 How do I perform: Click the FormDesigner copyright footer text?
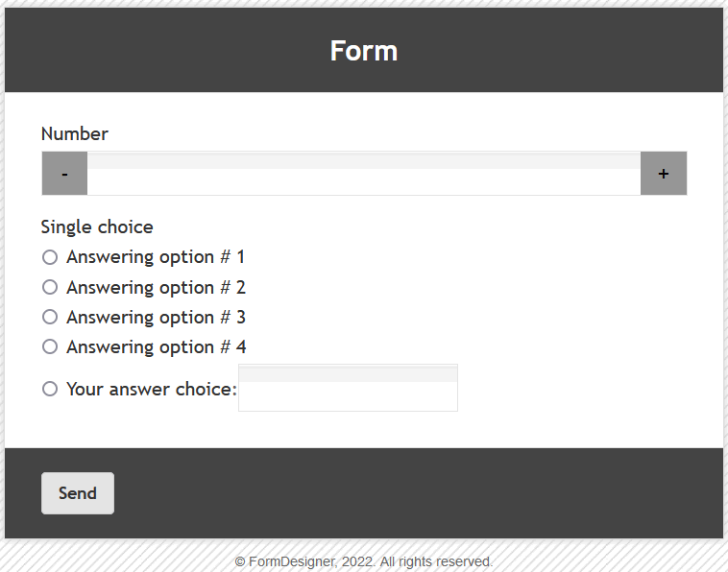click(x=364, y=561)
